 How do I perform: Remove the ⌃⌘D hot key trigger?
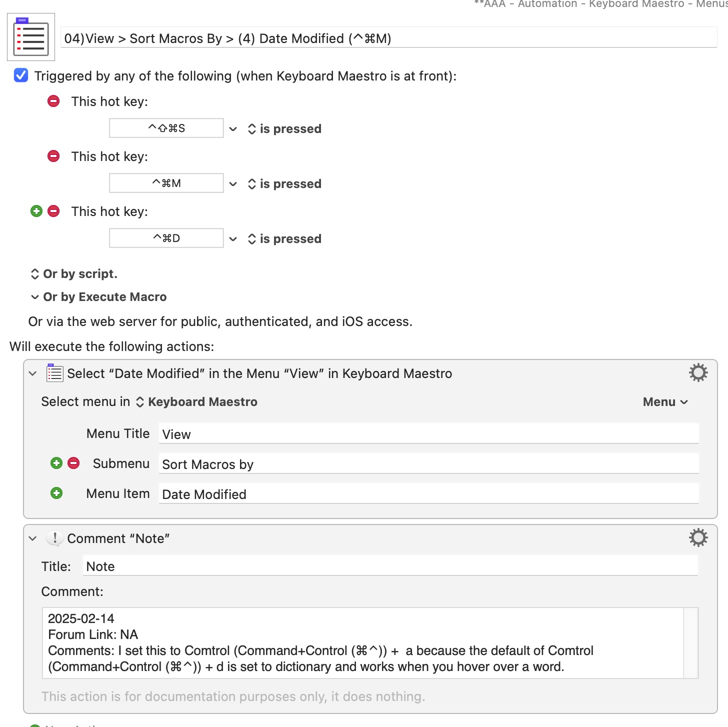[x=53, y=211]
